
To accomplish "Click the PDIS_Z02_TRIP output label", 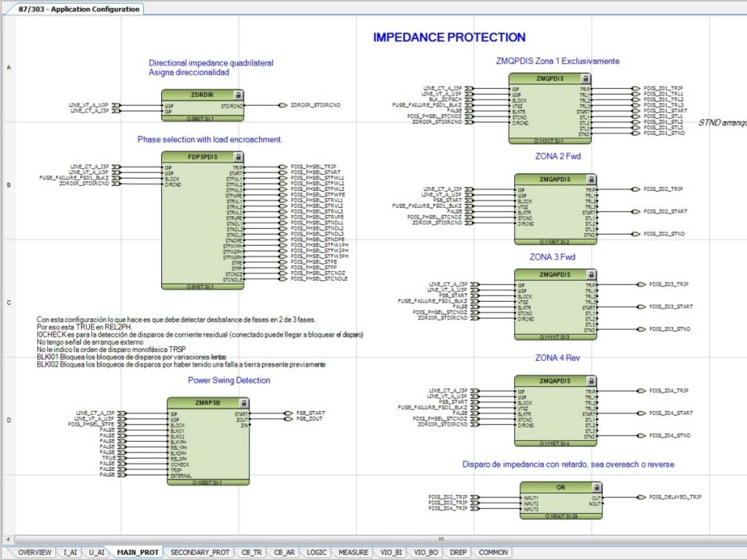I will pos(663,189).
